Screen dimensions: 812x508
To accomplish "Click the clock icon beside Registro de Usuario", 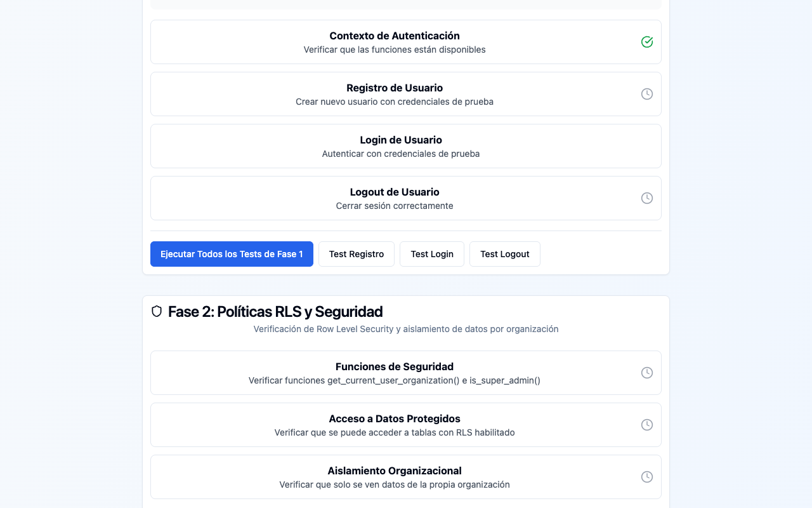I will pyautogui.click(x=646, y=93).
